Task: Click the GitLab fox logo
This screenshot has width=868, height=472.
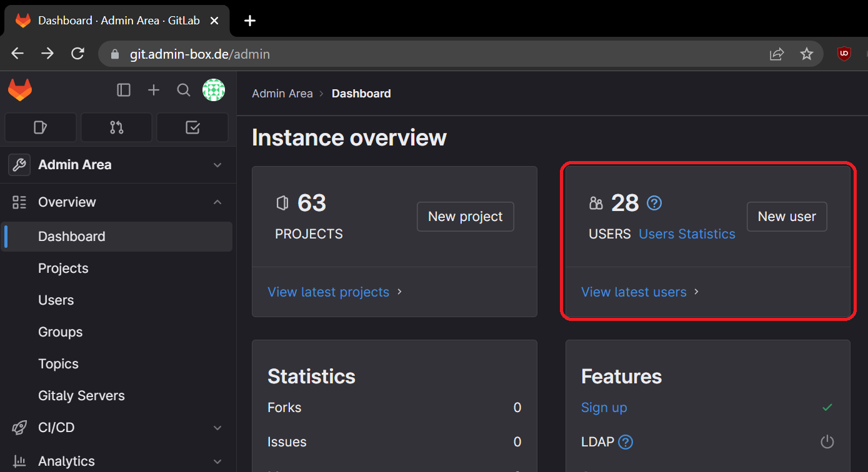Action: pos(20,90)
